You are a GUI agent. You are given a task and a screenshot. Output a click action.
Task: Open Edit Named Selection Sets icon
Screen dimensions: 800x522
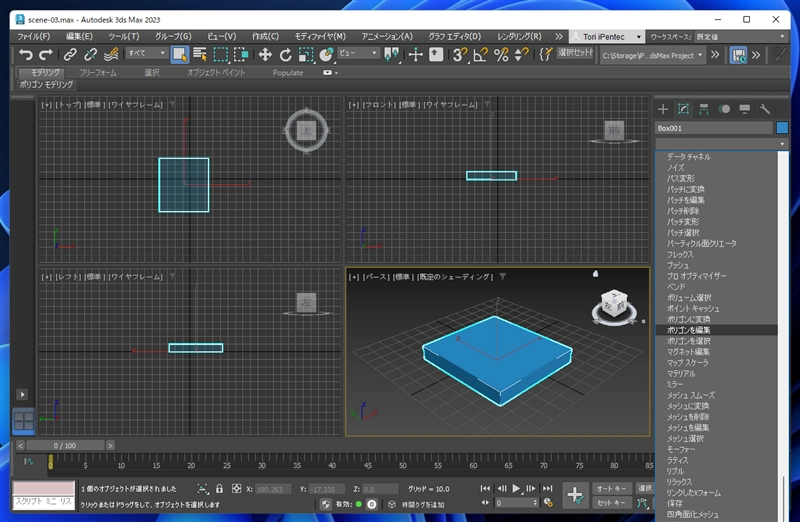pos(545,54)
